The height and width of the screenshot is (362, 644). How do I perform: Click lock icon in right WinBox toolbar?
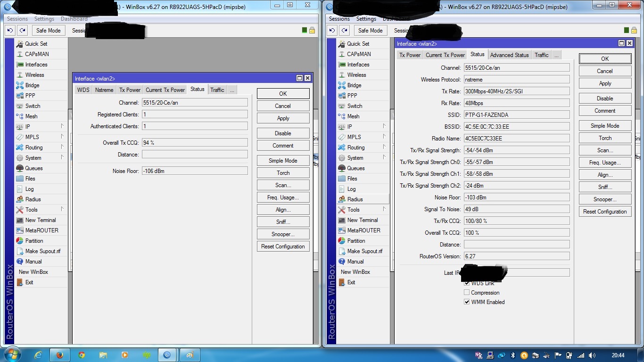634,30
